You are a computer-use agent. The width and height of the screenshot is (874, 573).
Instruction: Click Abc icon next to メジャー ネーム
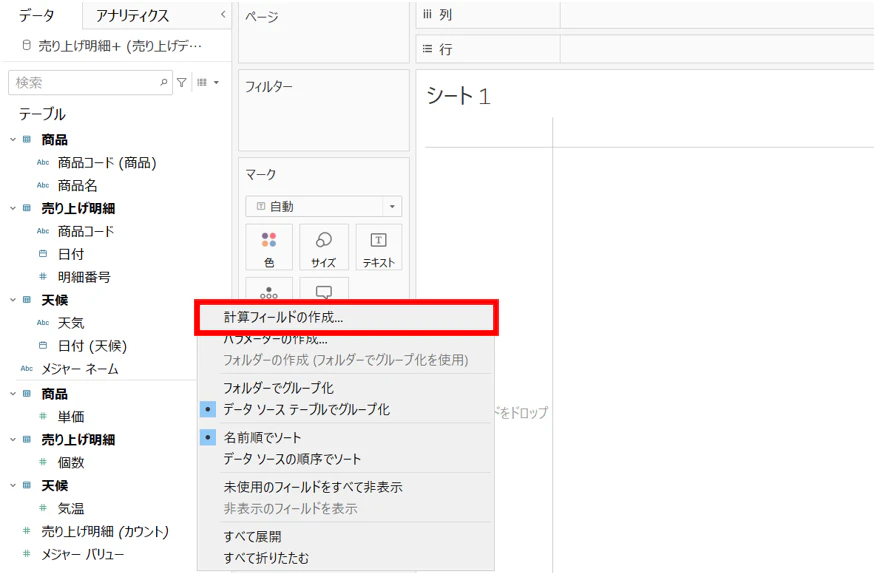pyautogui.click(x=27, y=368)
